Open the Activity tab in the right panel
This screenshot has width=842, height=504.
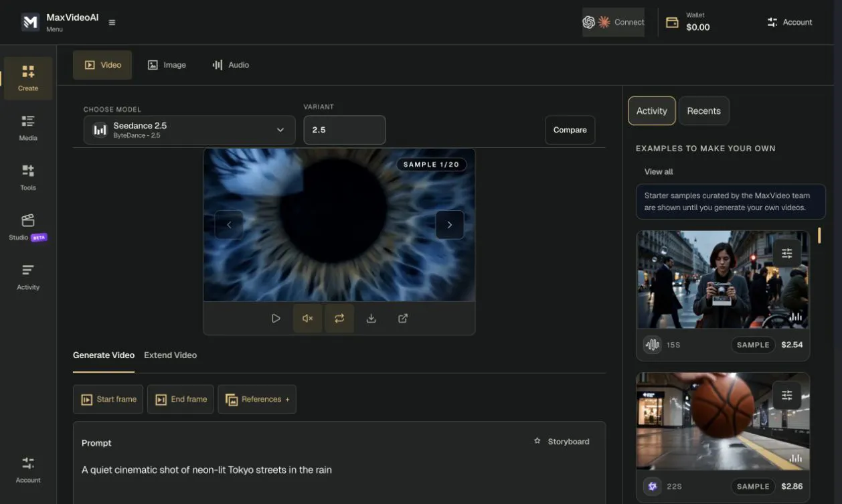(x=652, y=111)
